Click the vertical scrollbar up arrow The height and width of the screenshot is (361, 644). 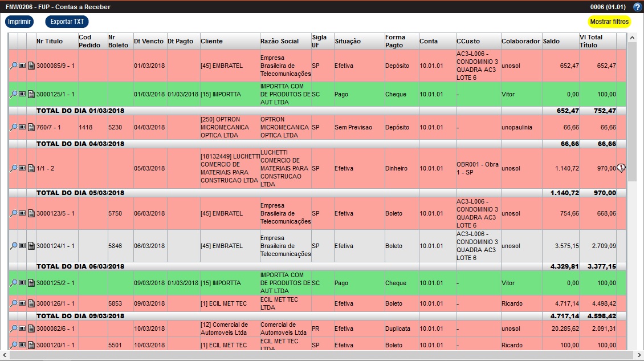631,38
